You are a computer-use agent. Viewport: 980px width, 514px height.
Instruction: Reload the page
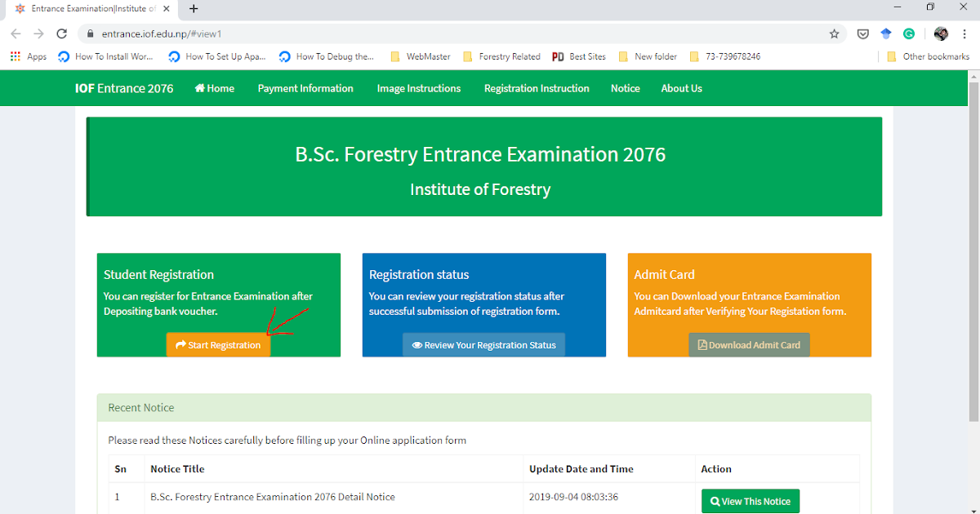click(61, 34)
